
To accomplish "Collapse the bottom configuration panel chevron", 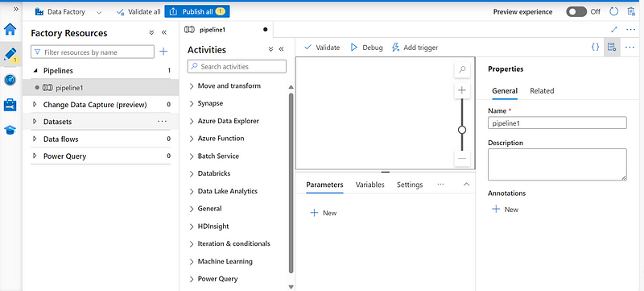I will point(466,185).
